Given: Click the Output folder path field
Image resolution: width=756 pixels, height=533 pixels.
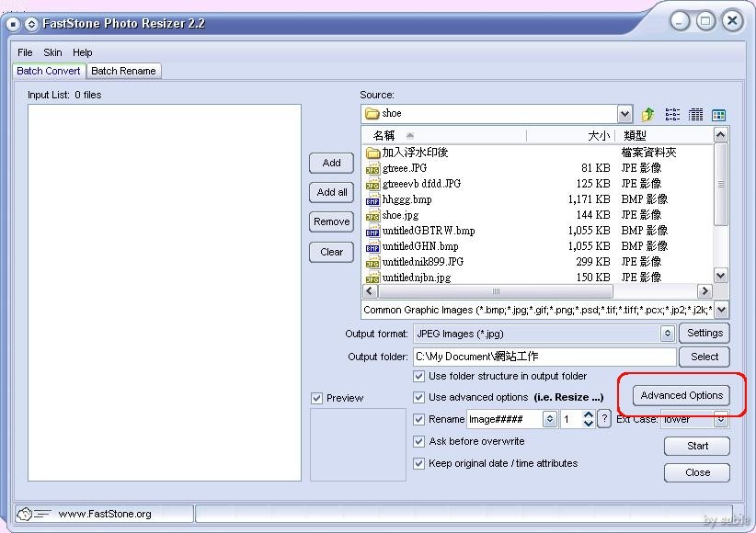Looking at the screenshot, I should pyautogui.click(x=544, y=357).
